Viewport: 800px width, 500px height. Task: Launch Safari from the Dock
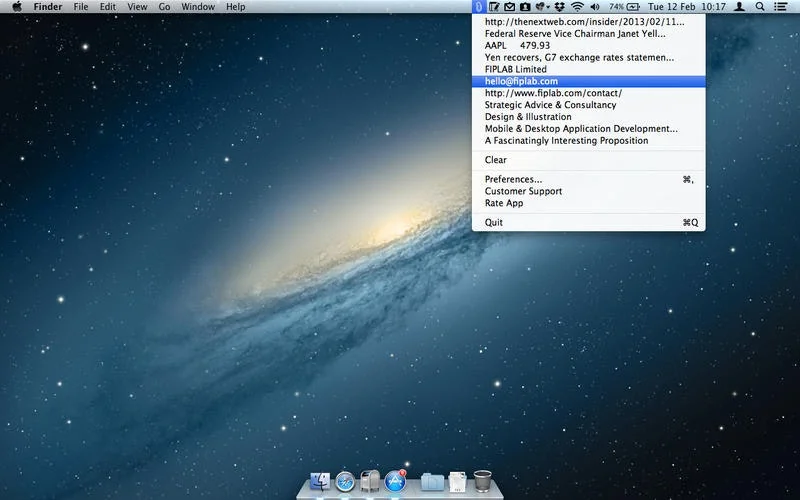click(x=346, y=481)
